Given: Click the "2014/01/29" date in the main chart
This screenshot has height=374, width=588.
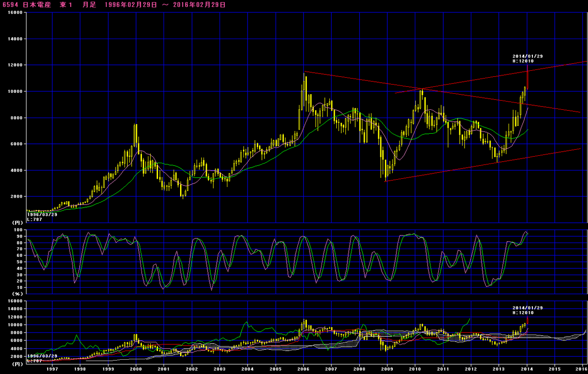Looking at the screenshot, I should [528, 56].
